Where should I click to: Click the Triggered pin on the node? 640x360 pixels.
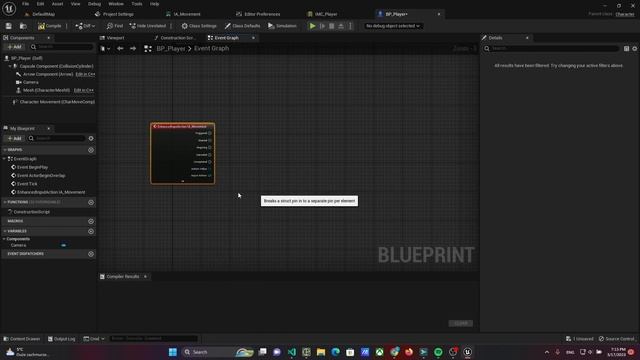[x=210, y=133]
